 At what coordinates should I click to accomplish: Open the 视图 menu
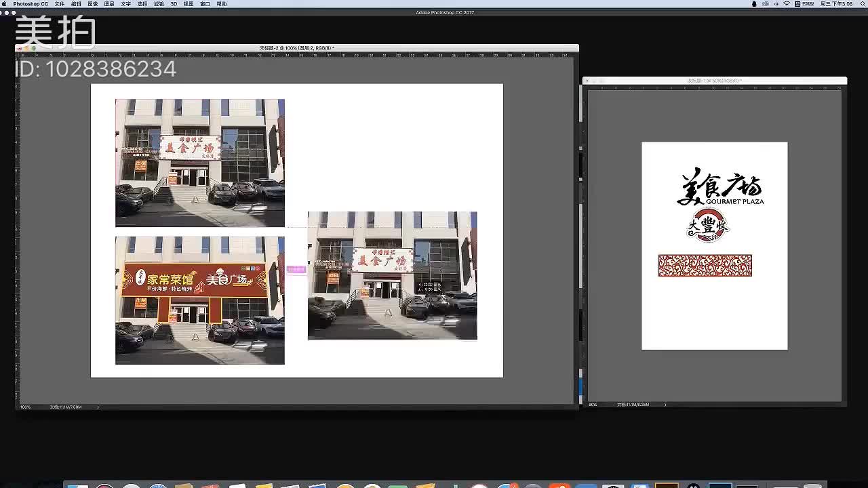189,4
